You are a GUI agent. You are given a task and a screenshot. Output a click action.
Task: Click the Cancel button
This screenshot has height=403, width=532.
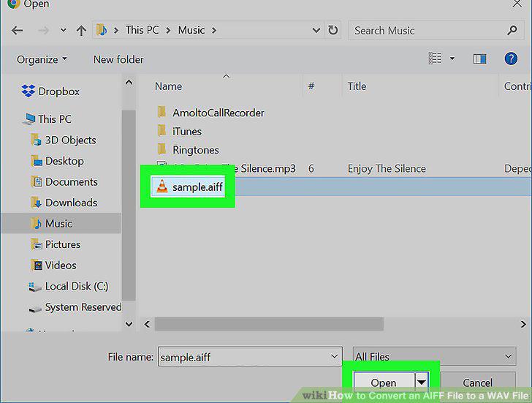click(x=477, y=383)
